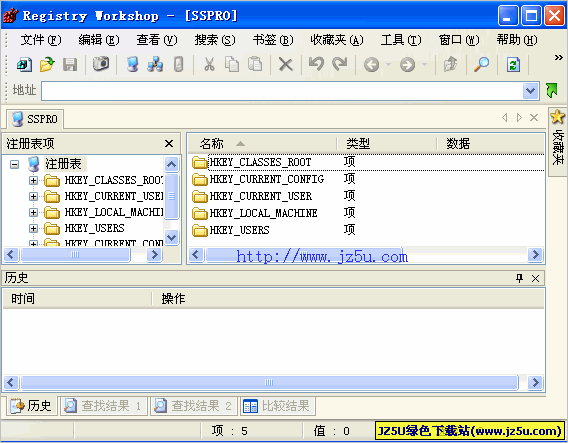Click the 数据 column header

point(490,144)
